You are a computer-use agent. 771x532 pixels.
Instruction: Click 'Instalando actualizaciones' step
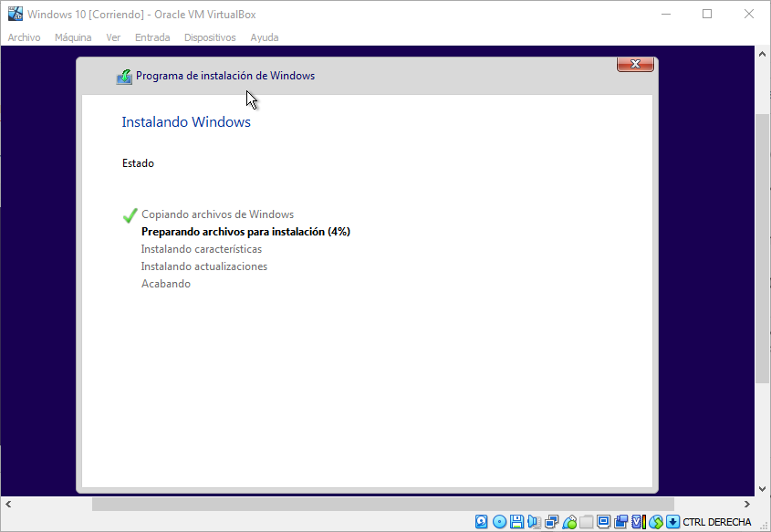click(204, 266)
